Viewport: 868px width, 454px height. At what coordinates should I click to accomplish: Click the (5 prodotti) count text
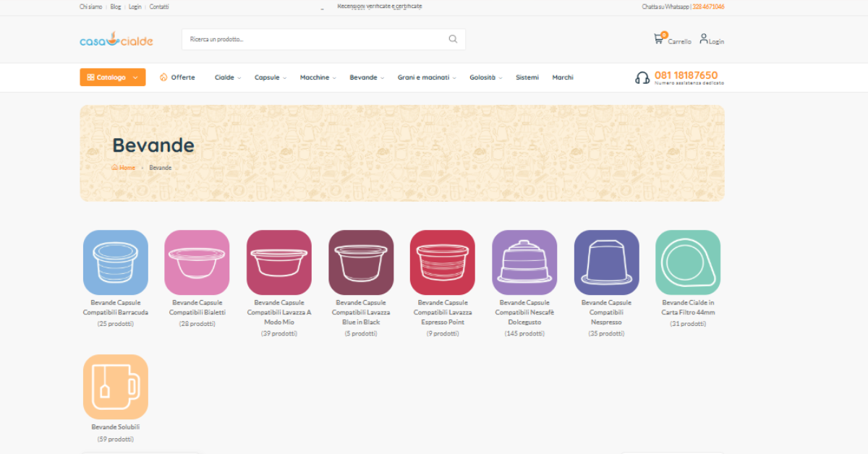click(361, 334)
